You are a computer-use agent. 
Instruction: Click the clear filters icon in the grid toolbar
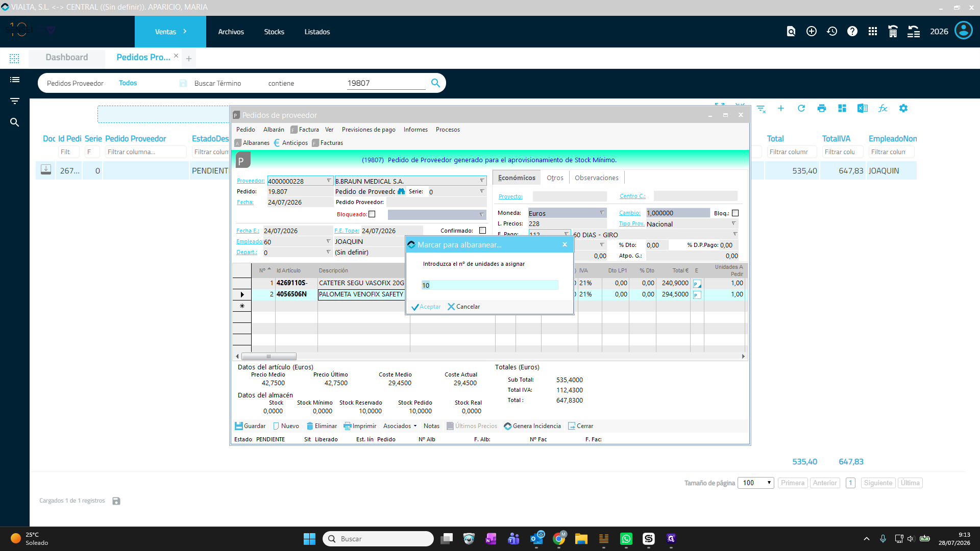point(761,109)
